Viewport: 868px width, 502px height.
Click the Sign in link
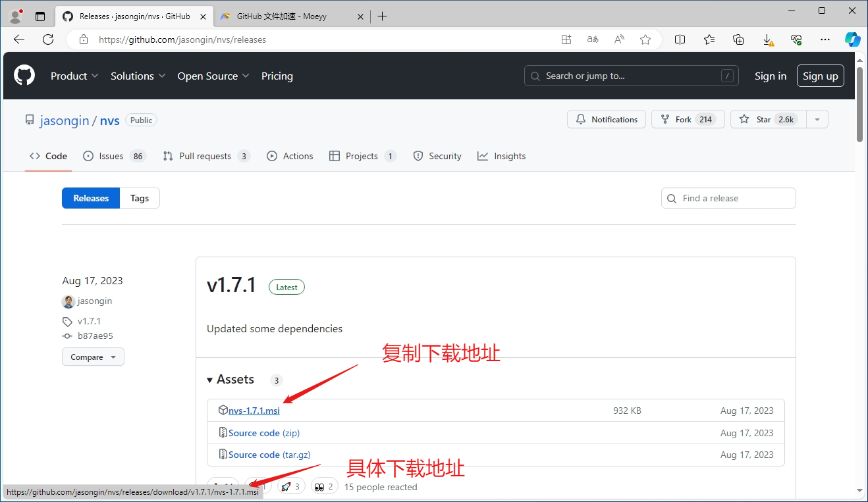771,76
